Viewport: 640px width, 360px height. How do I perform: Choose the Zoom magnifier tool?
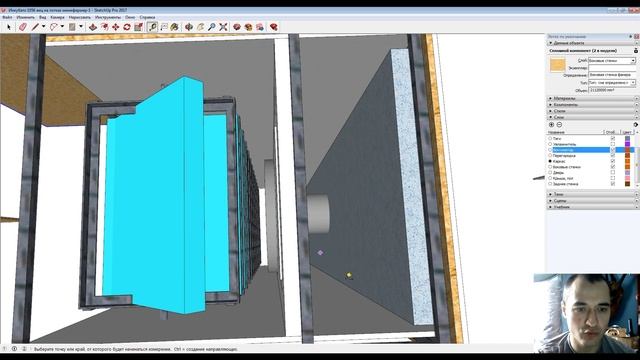tap(211, 27)
